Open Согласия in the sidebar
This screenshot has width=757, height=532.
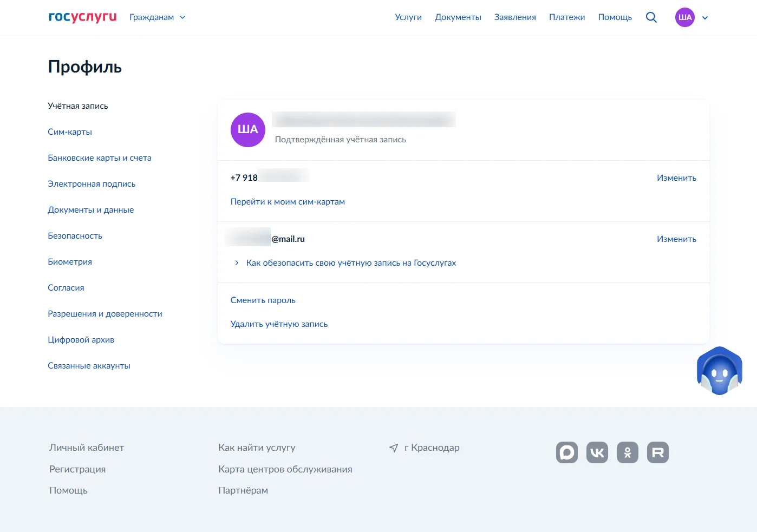click(66, 288)
